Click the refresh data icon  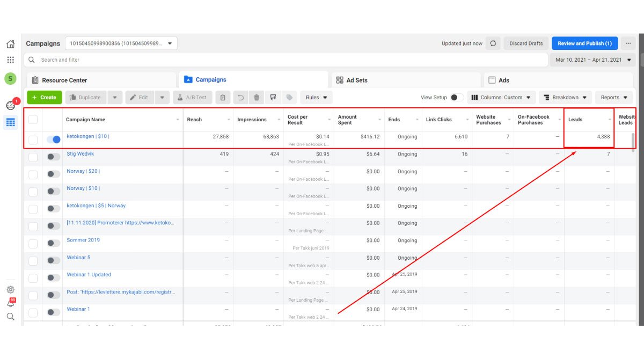click(493, 43)
